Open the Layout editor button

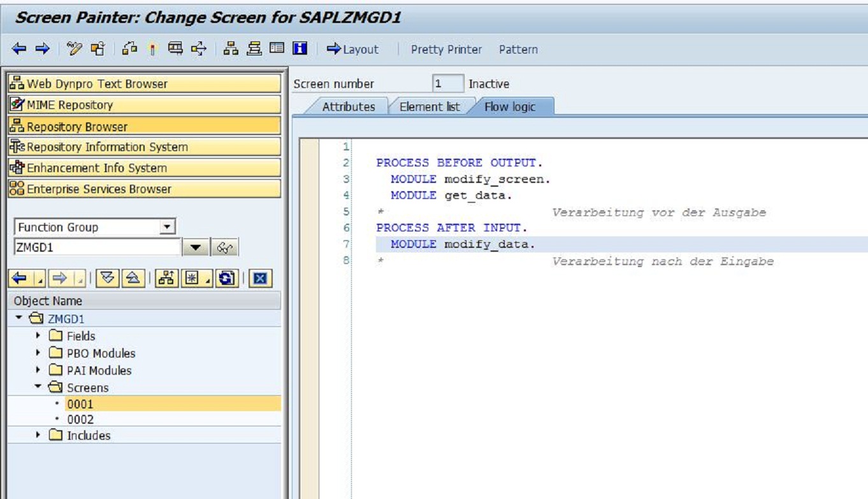pos(352,49)
